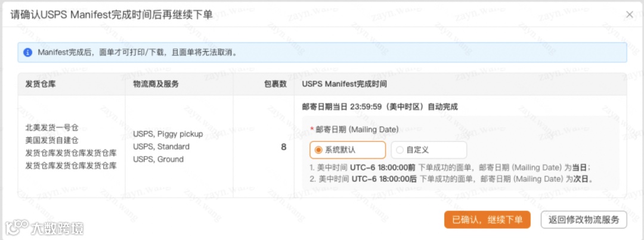The width and height of the screenshot is (644, 240).
Task: Click USPS Manifest完成时间 column header
Action: (x=344, y=84)
